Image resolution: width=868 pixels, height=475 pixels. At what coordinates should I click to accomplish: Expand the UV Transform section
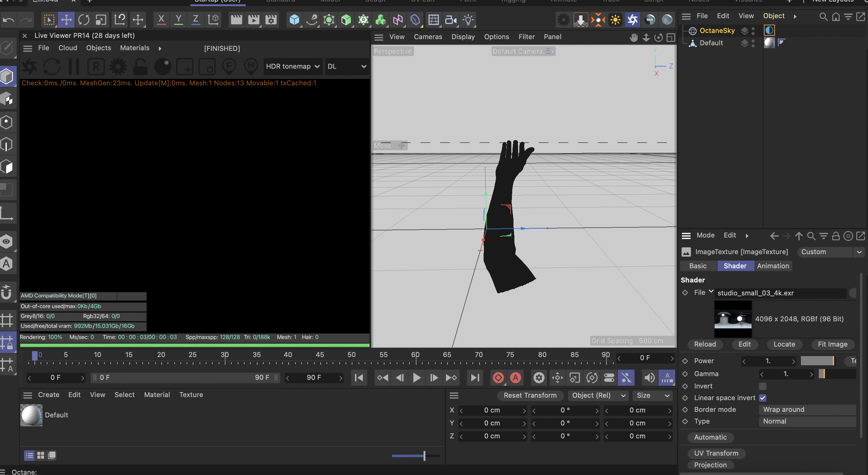point(715,453)
